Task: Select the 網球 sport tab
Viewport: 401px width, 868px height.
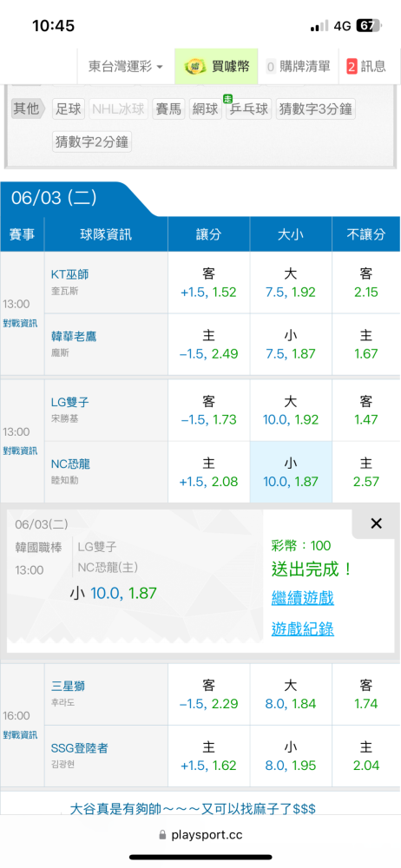Action: pyautogui.click(x=205, y=109)
